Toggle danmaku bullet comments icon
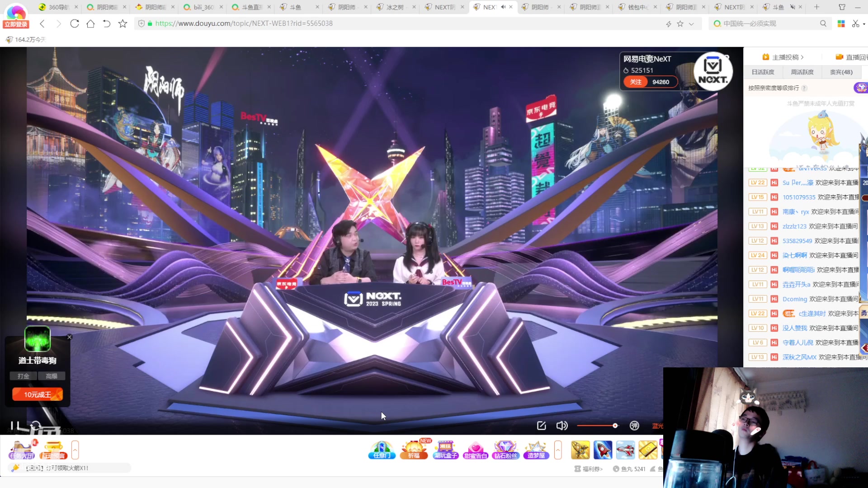Image resolution: width=868 pixels, height=488 pixels. click(634, 426)
